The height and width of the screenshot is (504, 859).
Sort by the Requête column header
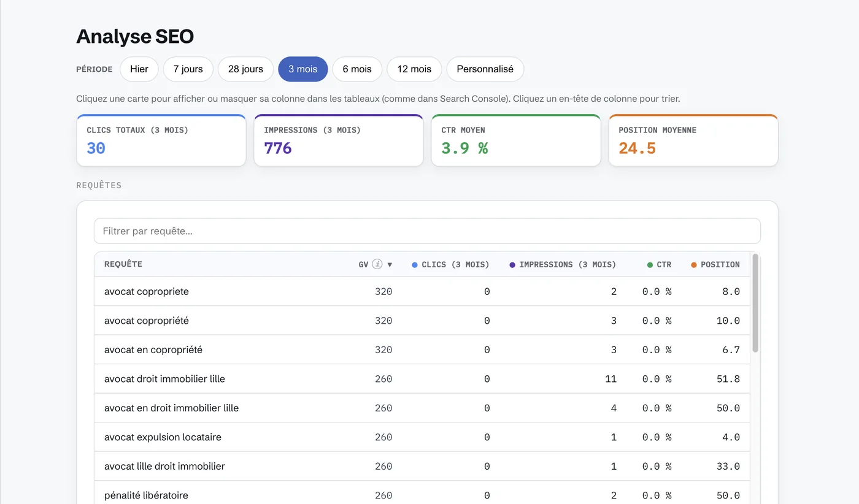click(123, 264)
